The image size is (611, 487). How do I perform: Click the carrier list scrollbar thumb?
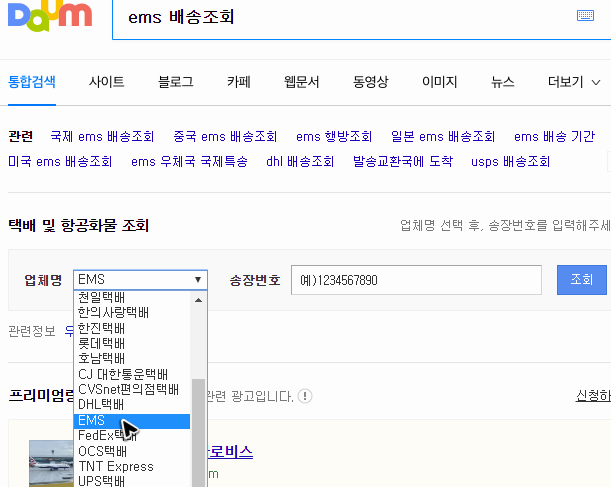click(x=198, y=432)
